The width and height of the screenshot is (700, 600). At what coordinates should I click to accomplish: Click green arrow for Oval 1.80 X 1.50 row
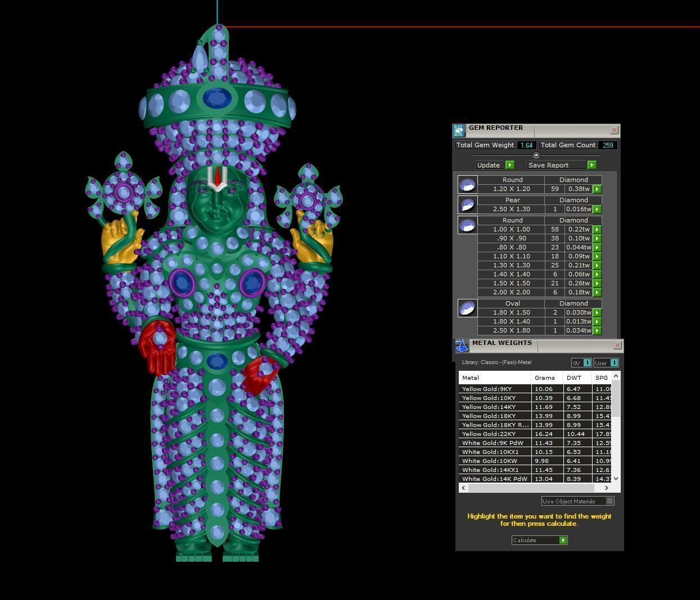point(597,313)
